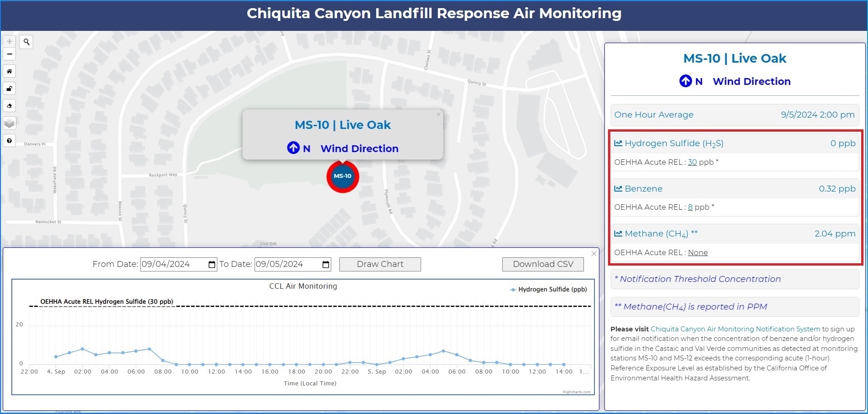Click the MS-10 | Live Oak panel title

click(735, 58)
